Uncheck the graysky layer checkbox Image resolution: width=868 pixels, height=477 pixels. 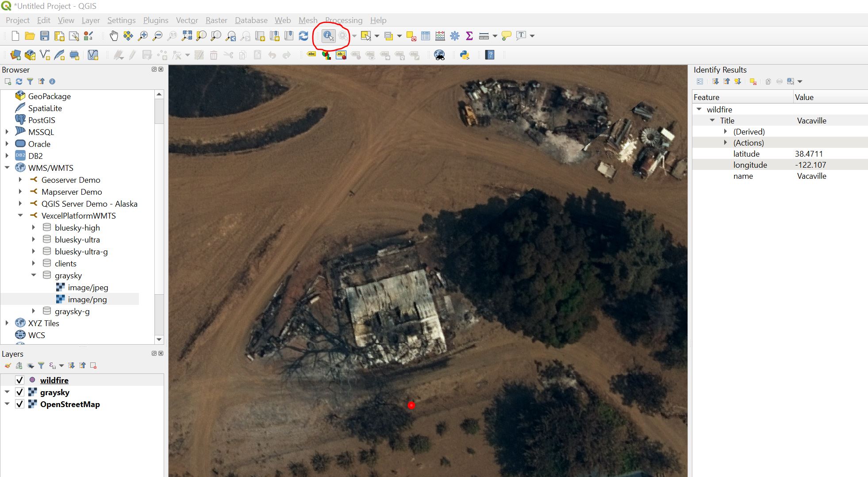[x=19, y=392]
